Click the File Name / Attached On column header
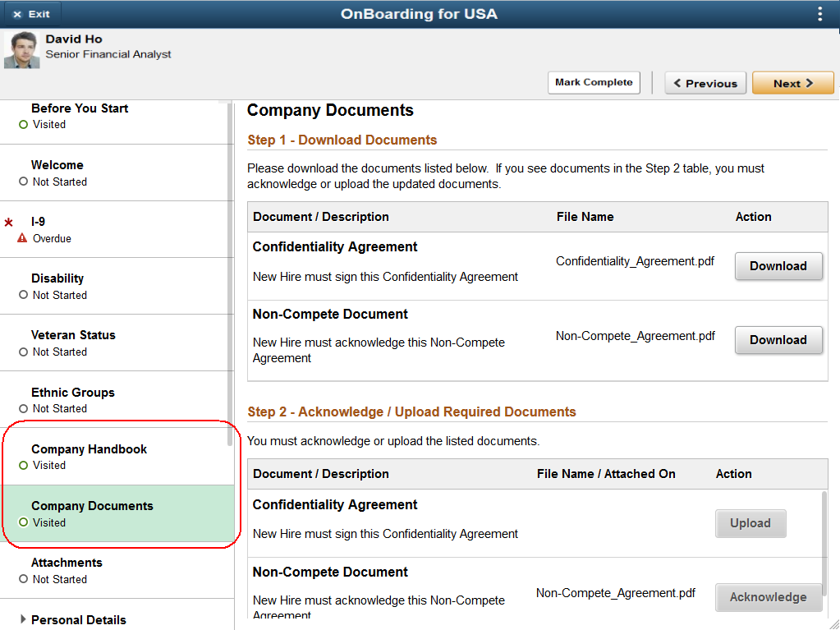This screenshot has height=630, width=840. [x=606, y=474]
